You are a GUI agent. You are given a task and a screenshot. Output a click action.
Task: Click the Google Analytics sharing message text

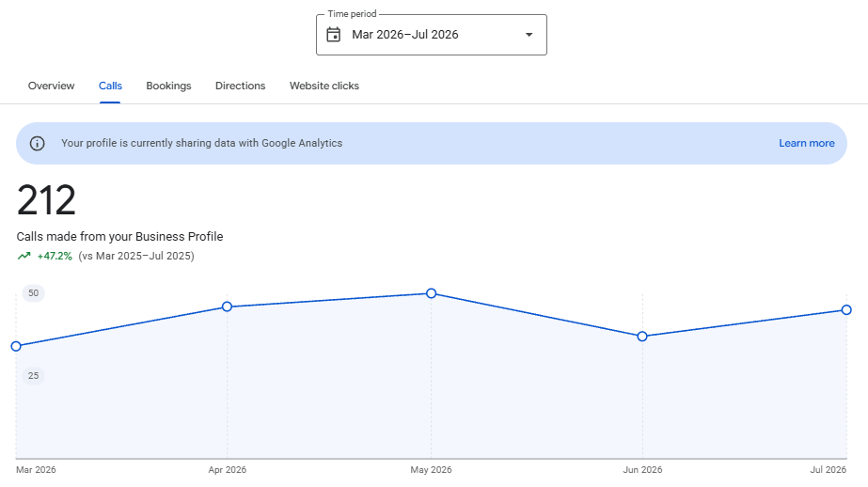[x=201, y=143]
